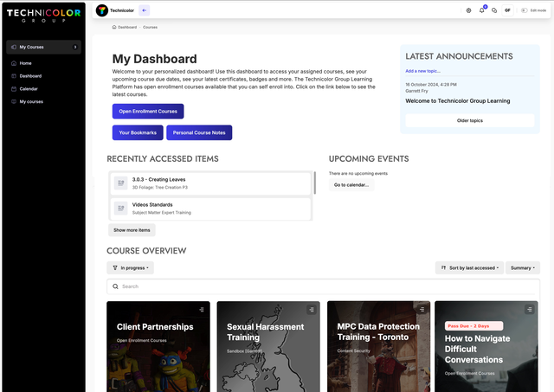Click Go to calendar button
This screenshot has width=554, height=392.
[351, 185]
